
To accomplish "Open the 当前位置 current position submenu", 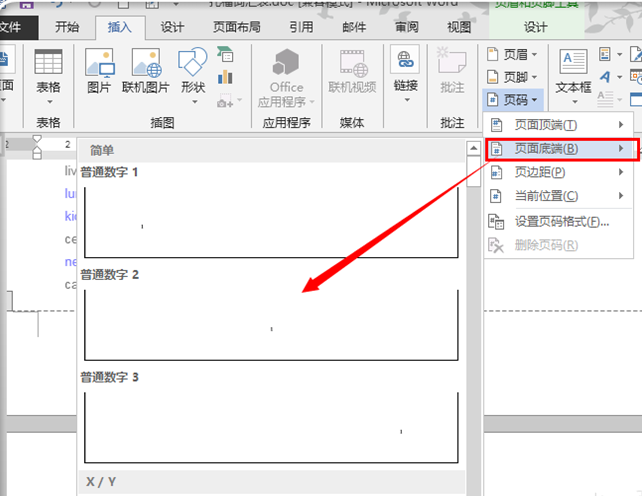I will [x=558, y=196].
